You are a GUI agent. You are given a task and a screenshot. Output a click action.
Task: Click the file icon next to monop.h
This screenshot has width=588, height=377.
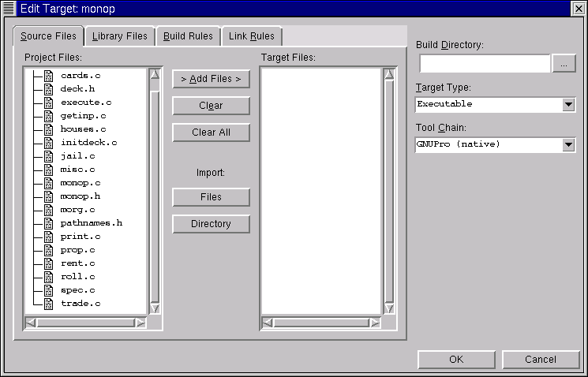[48, 196]
